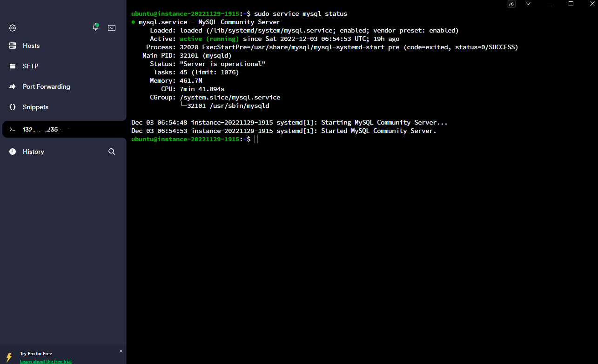
Task: Open Snippets
Action: click(x=35, y=107)
